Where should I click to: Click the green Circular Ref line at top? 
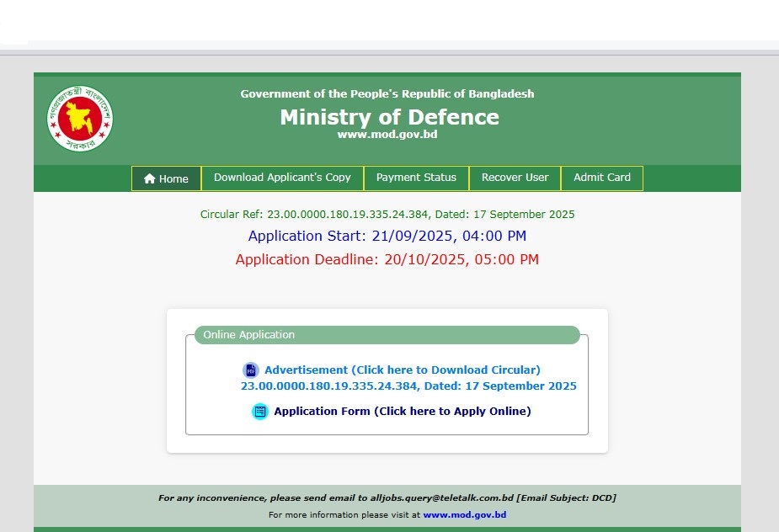[387, 215]
